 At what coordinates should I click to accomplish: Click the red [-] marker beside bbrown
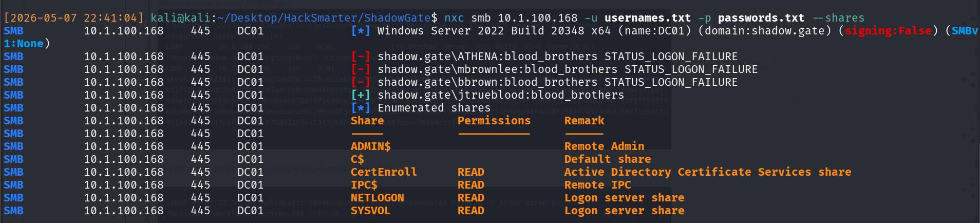coord(361,82)
